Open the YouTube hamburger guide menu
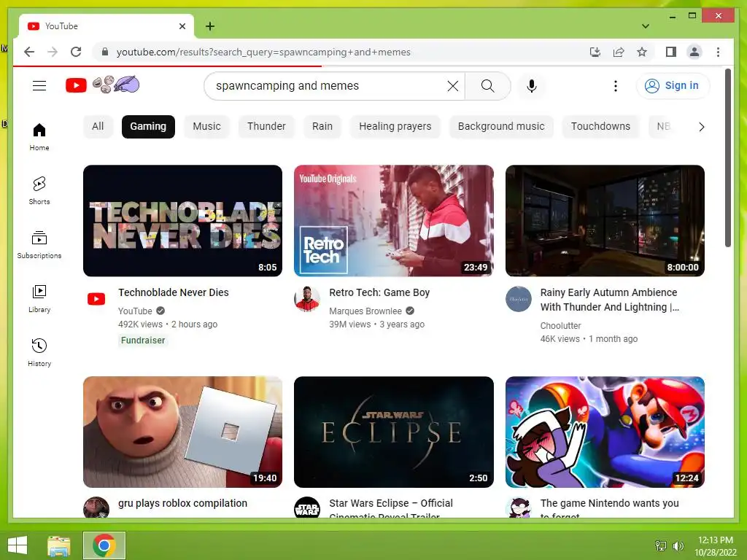Image resolution: width=747 pixels, height=560 pixels. pos(39,86)
